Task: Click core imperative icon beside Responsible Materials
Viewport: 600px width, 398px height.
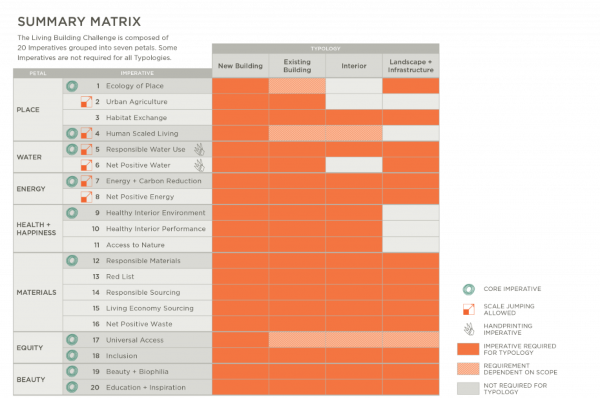Action: point(72,261)
